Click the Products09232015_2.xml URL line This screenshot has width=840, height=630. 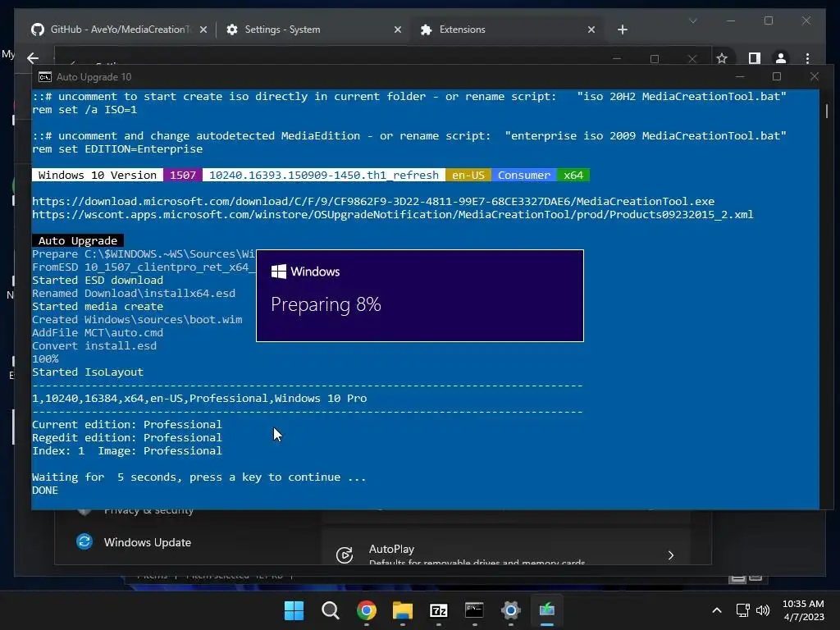pyautogui.click(x=392, y=215)
